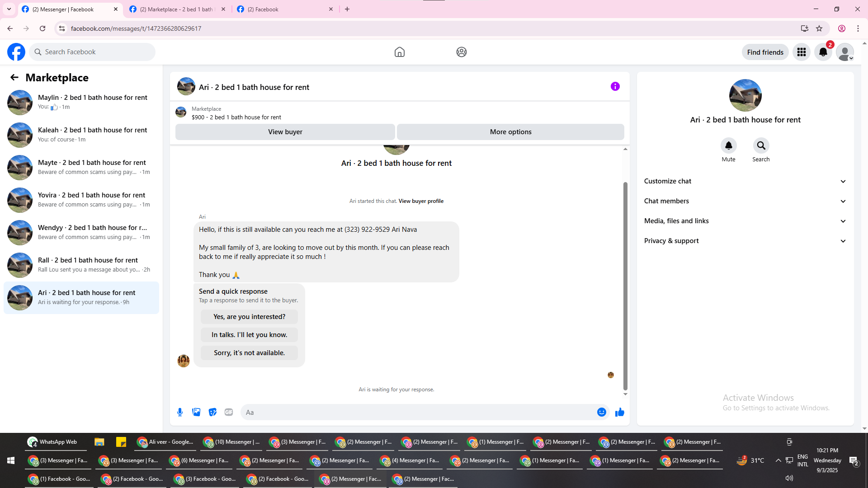Open the ENG INTL language switcher
Screen dimensions: 868x488
click(x=803, y=460)
